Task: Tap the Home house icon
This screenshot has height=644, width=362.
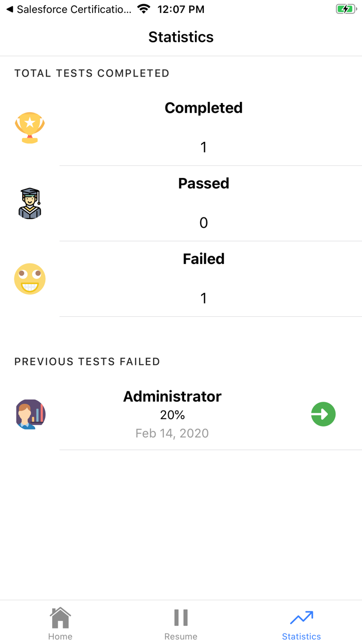Action: coord(61,618)
